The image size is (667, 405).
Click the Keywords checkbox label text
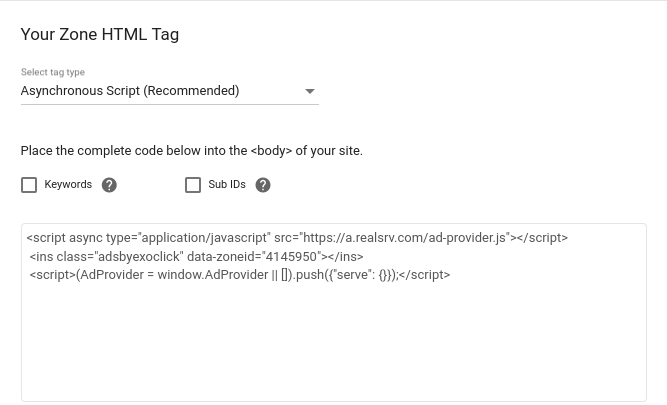tap(68, 185)
